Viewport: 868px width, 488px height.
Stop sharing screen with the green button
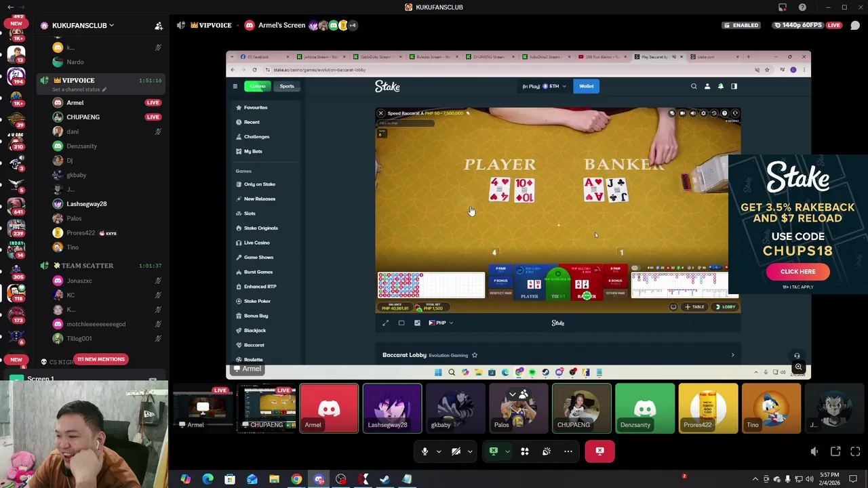(x=494, y=451)
